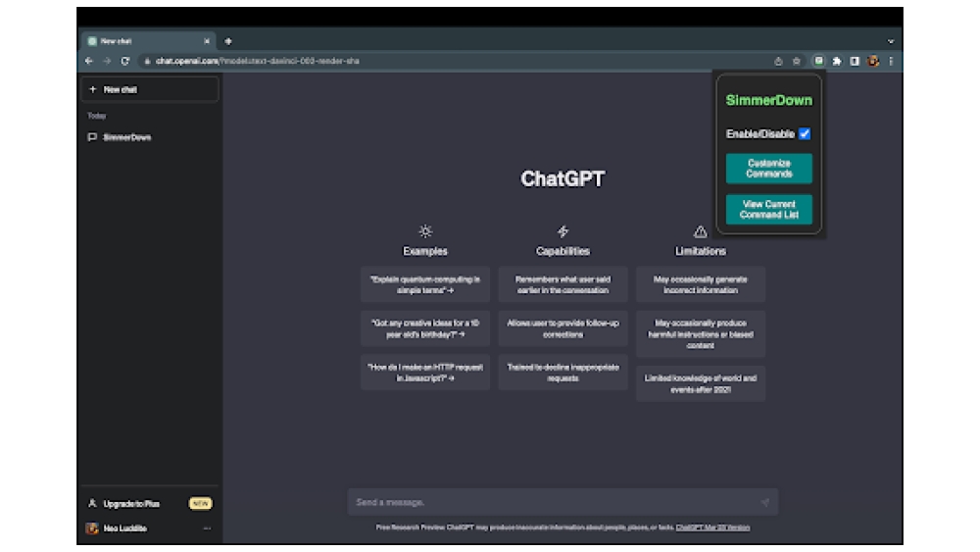Click "Limited knowledge of world" card
Screen dimensions: 980x552
point(701,383)
